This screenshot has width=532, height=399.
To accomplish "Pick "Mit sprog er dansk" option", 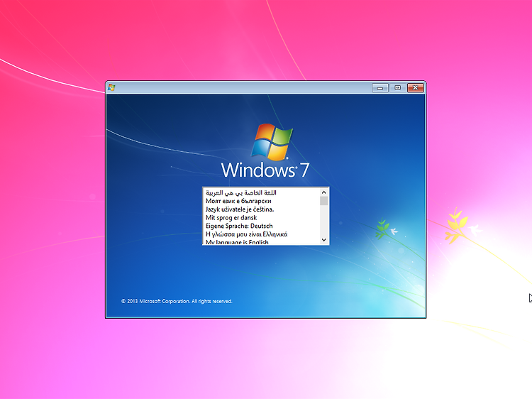I will click(261, 218).
